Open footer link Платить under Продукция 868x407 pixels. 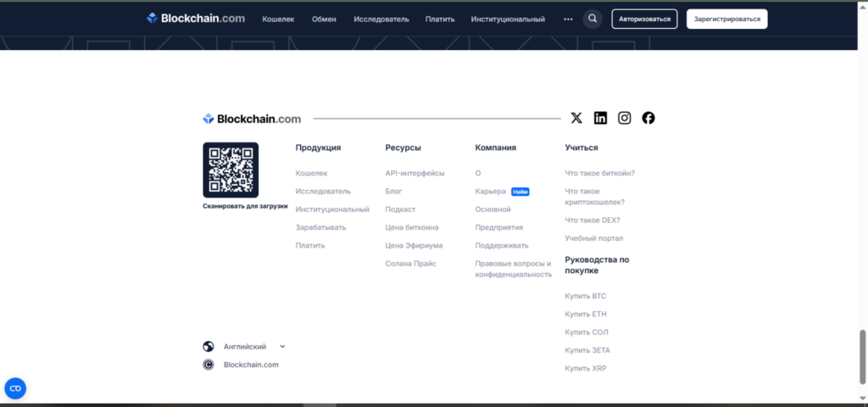tap(310, 245)
